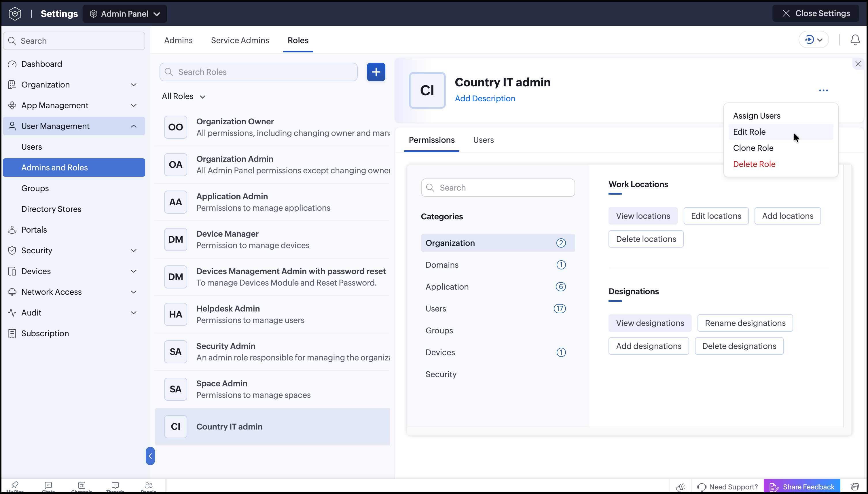Toggle the Rename designations permission

pyautogui.click(x=745, y=323)
